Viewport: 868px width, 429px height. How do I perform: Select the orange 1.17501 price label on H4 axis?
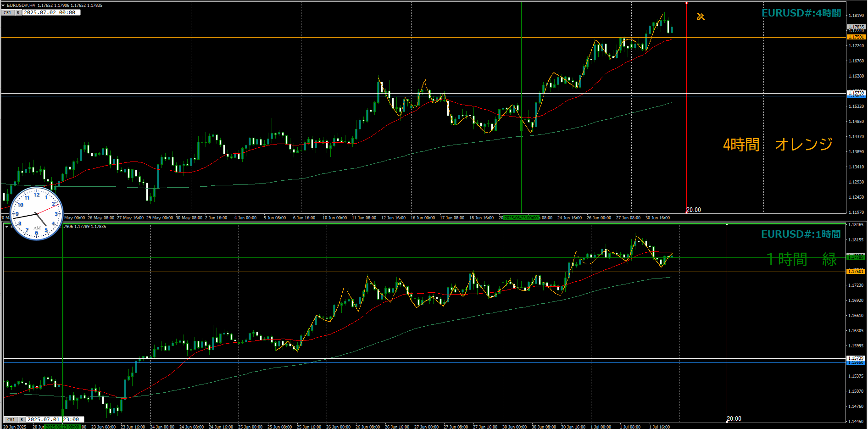click(x=856, y=37)
